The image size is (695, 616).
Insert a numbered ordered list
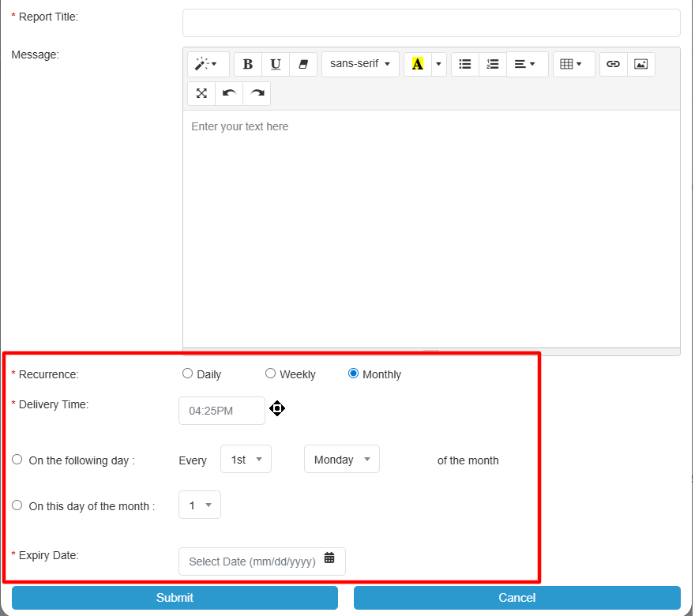(493, 65)
